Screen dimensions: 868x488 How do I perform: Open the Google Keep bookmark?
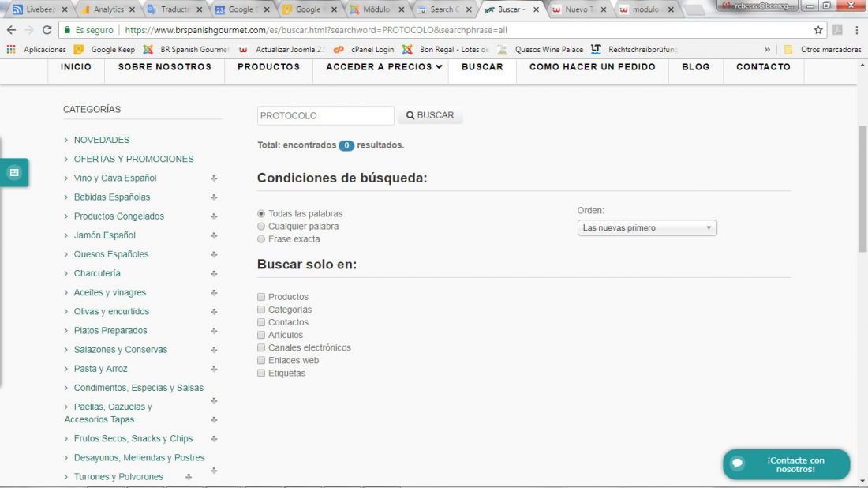point(105,49)
